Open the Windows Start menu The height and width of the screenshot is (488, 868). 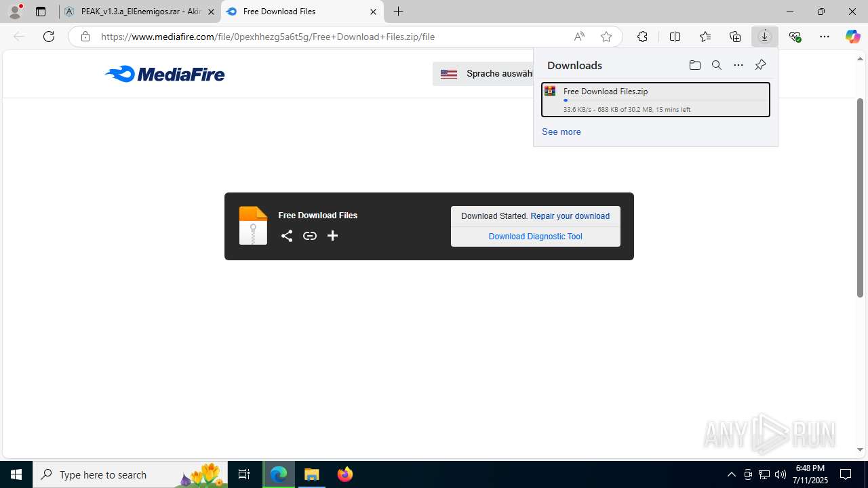coord(16,474)
